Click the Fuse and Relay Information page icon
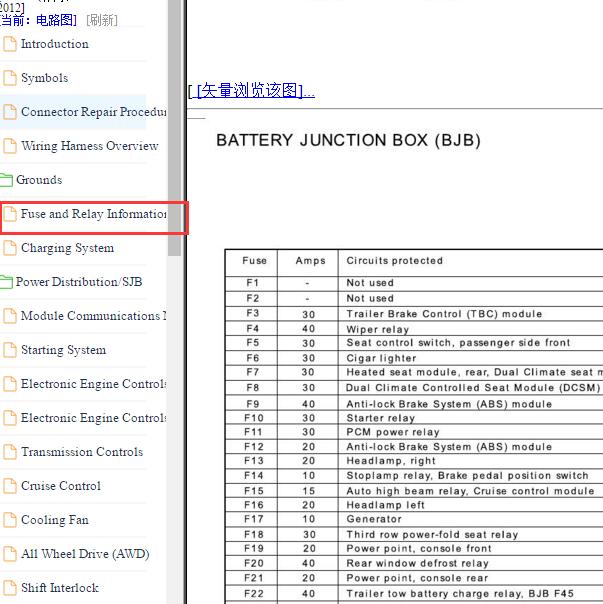This screenshot has height=604, width=603. click(x=10, y=214)
